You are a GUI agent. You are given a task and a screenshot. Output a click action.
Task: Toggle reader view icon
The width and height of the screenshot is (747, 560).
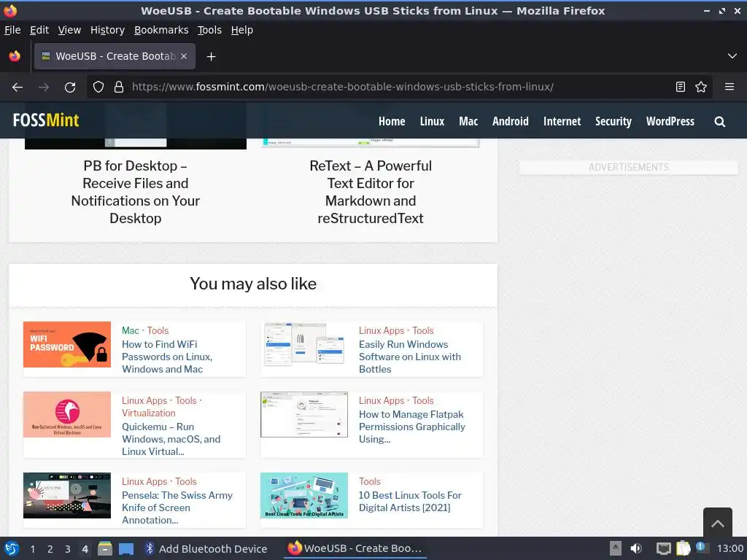pos(681,87)
